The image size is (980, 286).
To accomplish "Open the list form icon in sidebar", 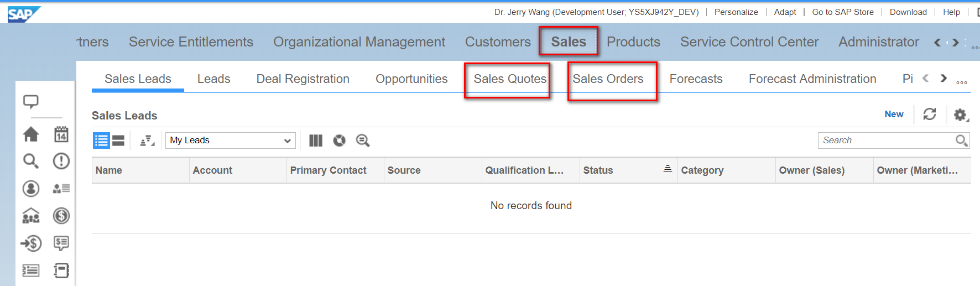I will click(31, 271).
